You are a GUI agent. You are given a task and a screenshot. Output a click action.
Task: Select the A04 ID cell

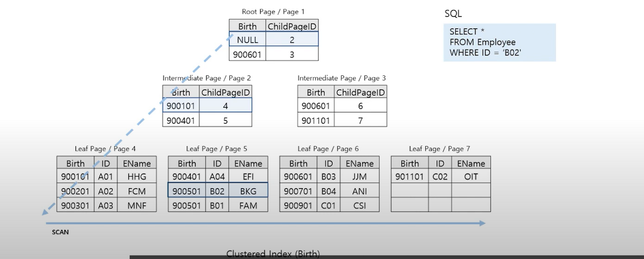click(x=217, y=177)
